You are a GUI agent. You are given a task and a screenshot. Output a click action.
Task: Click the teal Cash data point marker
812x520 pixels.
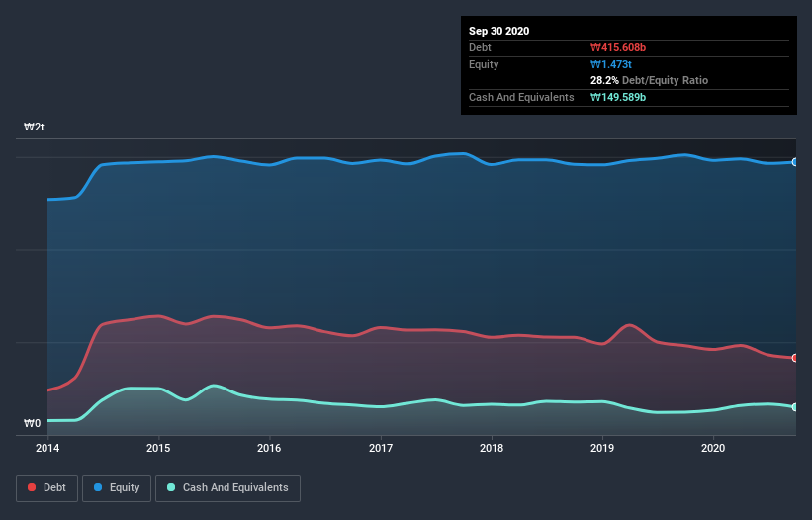tap(795, 407)
